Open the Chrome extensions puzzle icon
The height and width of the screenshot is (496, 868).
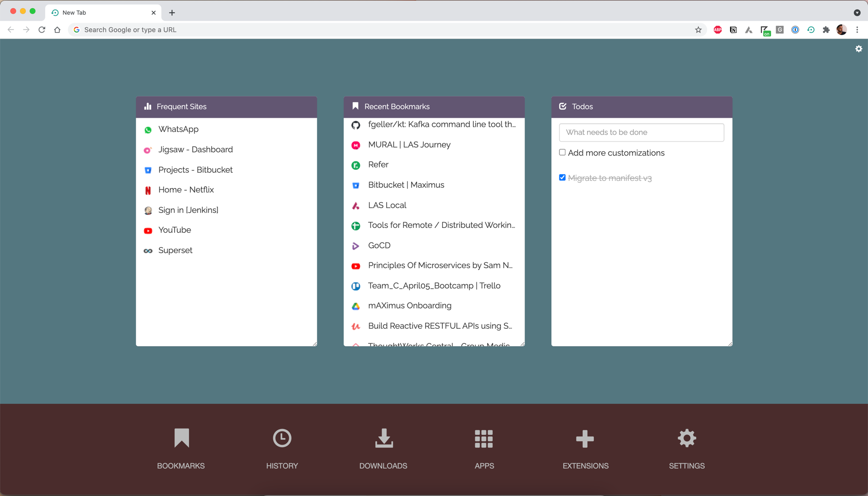[x=826, y=30]
